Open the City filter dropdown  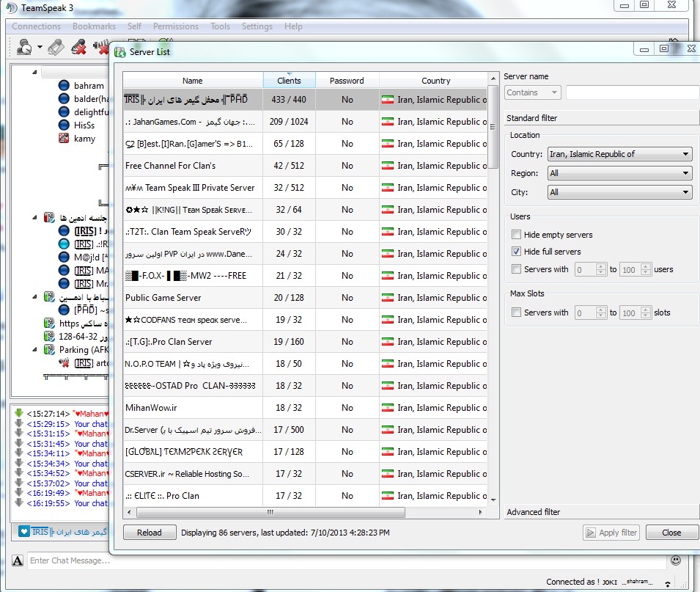tap(619, 193)
